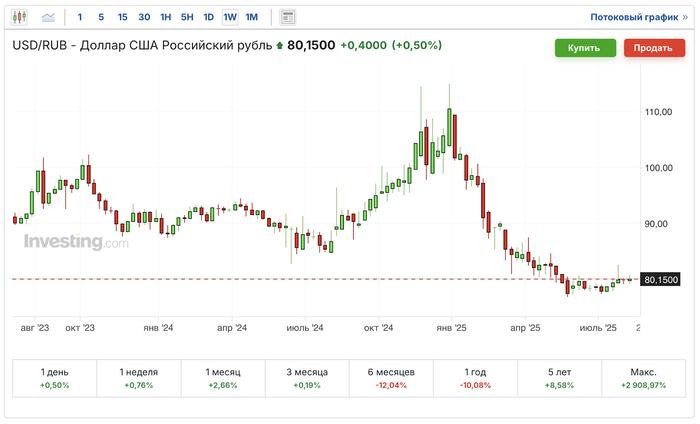
Task: Open the Потоковый график link
Action: tap(636, 17)
